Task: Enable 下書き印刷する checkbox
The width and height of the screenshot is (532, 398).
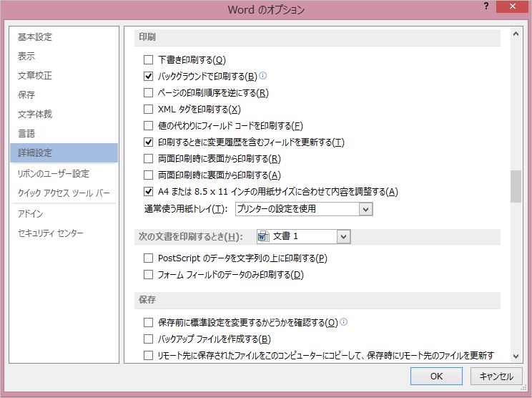Action: click(148, 59)
